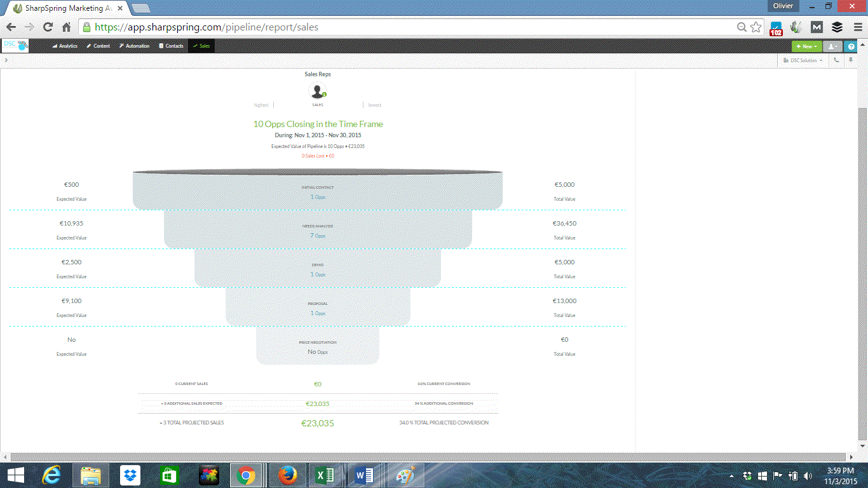
Task: Open the green New dropdown
Action: pyautogui.click(x=806, y=46)
